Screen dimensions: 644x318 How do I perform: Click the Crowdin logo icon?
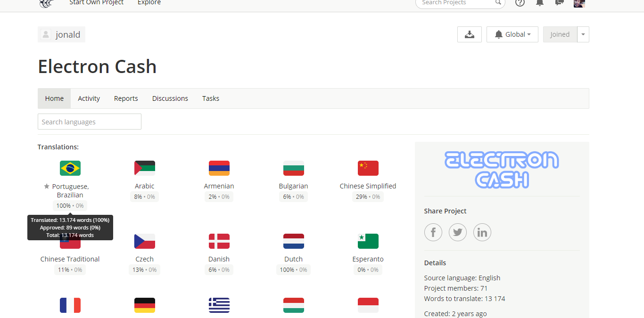(x=46, y=3)
